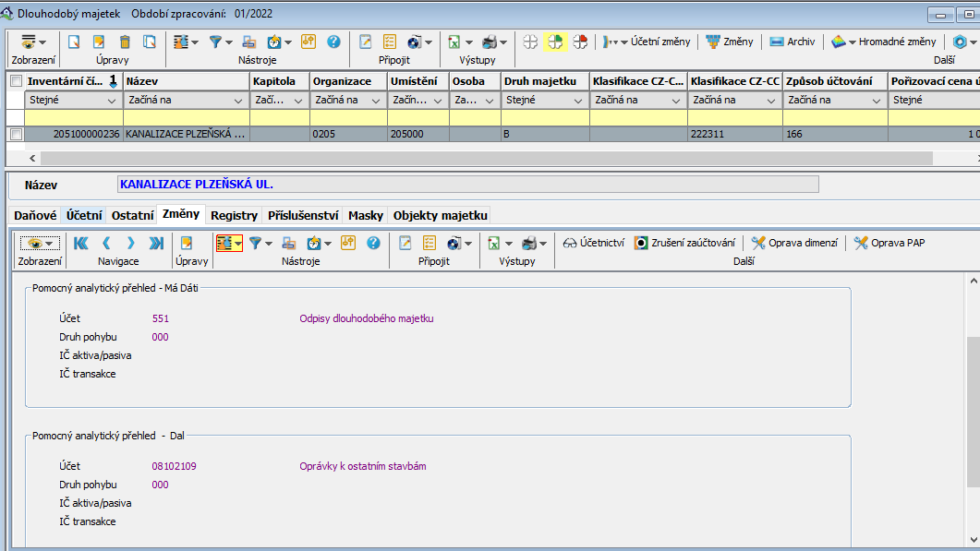Click the Excel export icon in Výstupy
980x551 pixels.
tap(454, 42)
